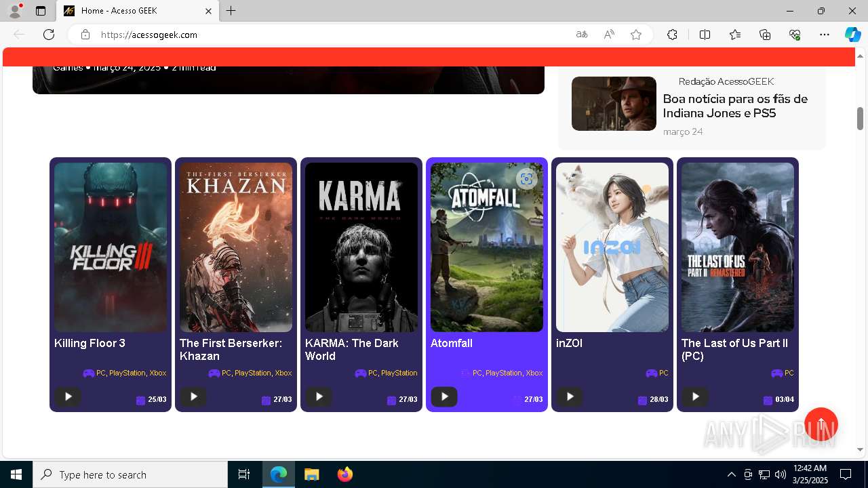Screen dimensions: 868x488
Task: Open The Last of Us Part II (PC) title
Action: (734, 350)
